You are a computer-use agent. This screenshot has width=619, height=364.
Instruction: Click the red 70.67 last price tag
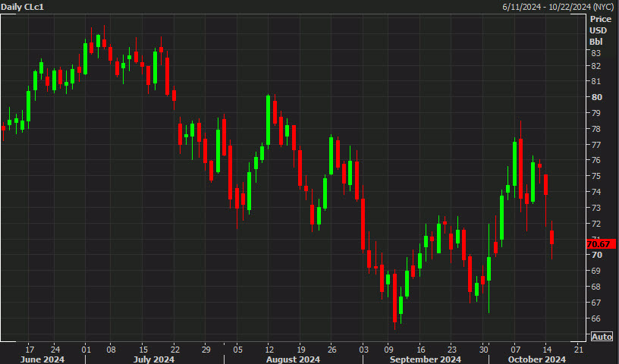[601, 244]
